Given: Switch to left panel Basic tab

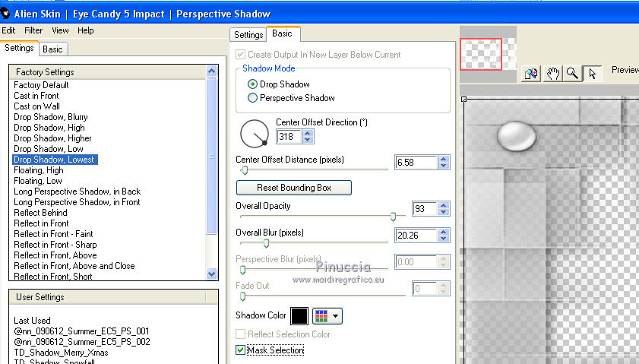Looking at the screenshot, I should (53, 49).
